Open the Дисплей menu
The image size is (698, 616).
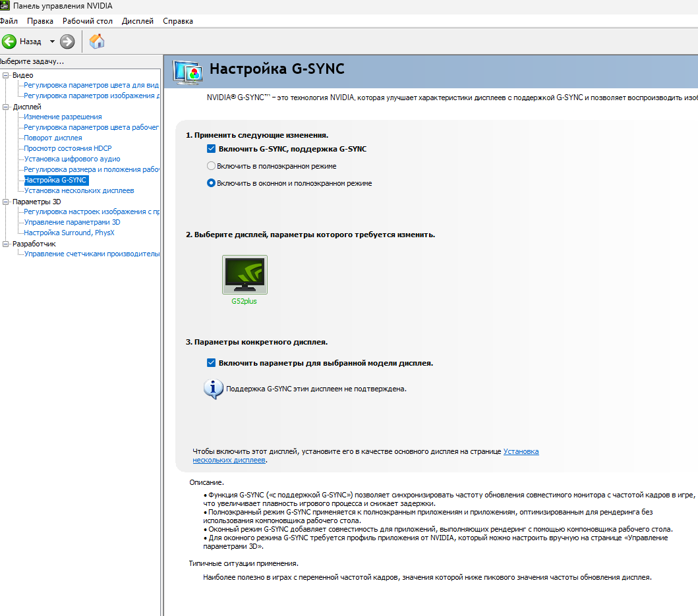[x=138, y=21]
